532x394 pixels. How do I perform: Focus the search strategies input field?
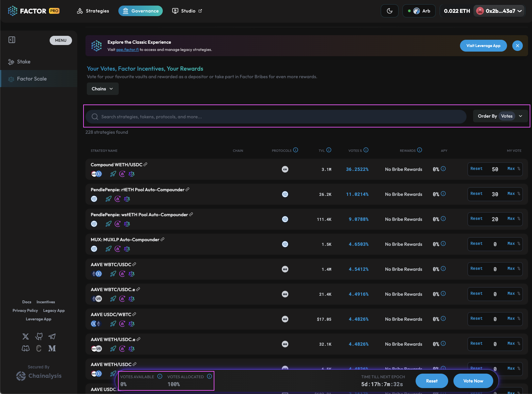point(276,117)
